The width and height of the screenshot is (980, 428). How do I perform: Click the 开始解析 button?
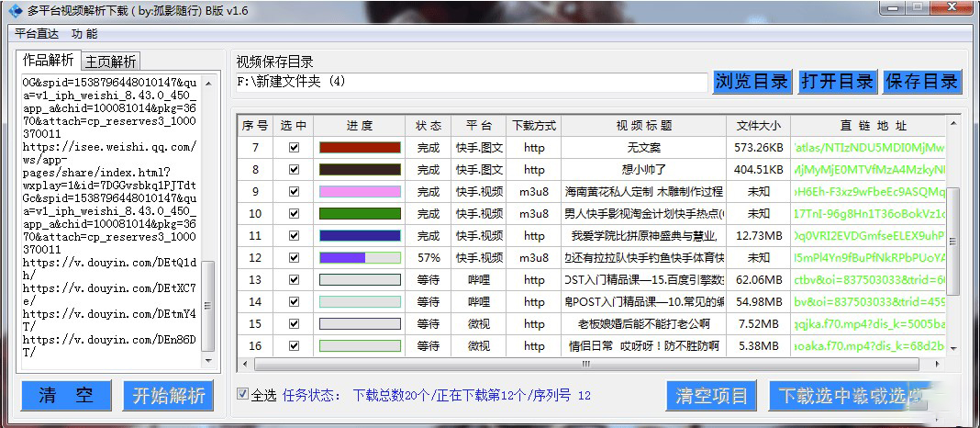168,396
